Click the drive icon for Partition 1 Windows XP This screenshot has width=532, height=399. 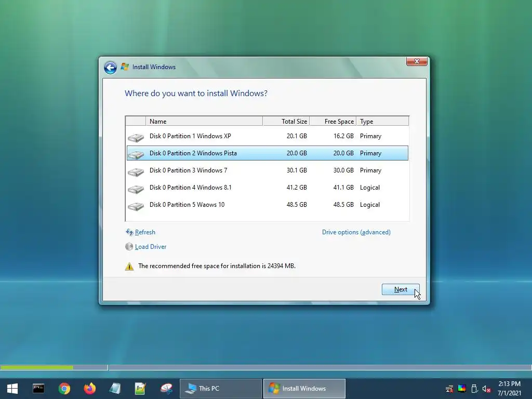[136, 137]
